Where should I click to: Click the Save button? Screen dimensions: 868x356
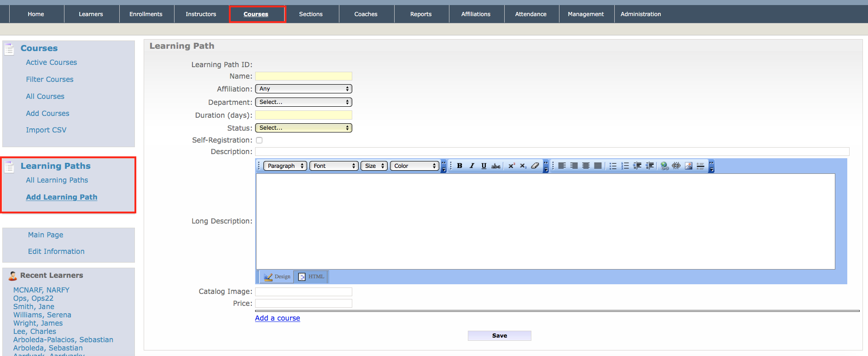pyautogui.click(x=499, y=336)
